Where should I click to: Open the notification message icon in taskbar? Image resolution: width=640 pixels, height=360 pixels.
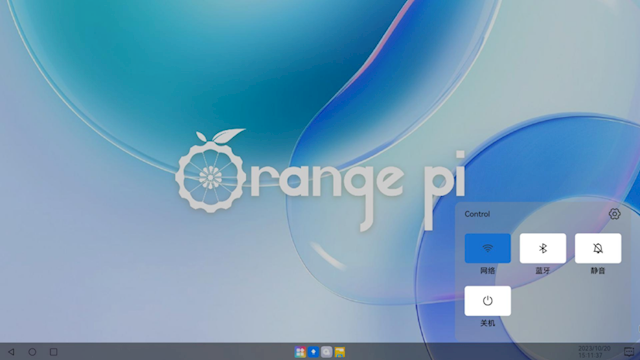point(629,352)
